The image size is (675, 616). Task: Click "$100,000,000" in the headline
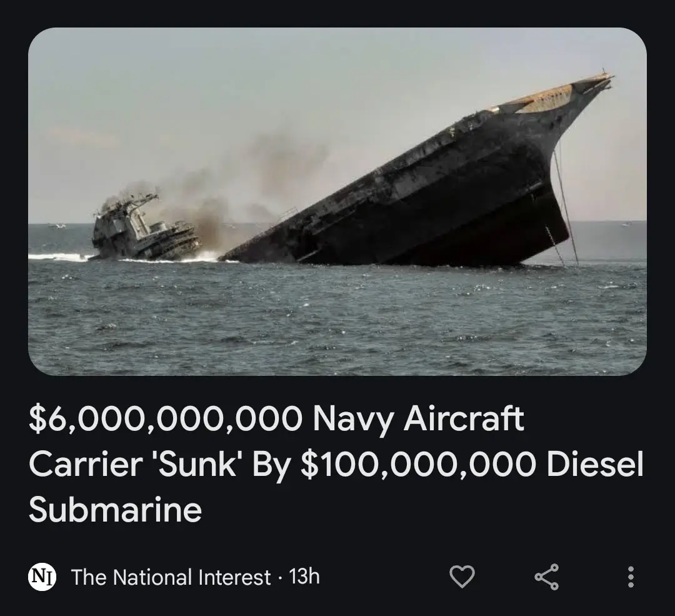(419, 465)
